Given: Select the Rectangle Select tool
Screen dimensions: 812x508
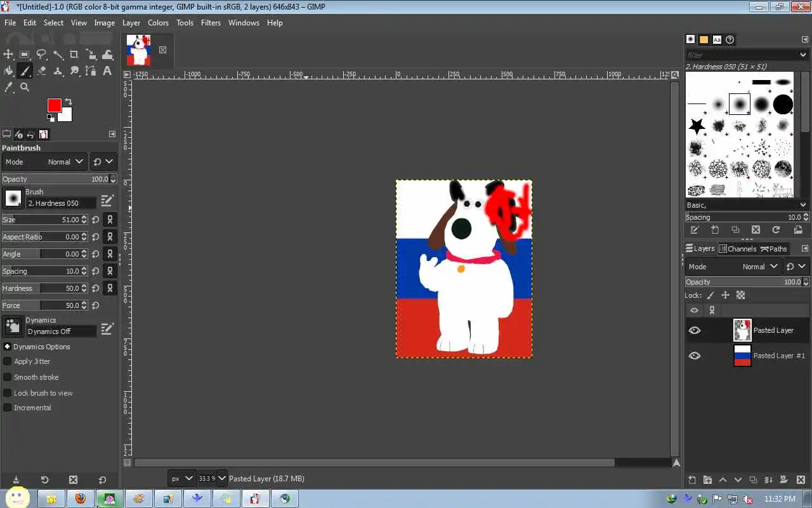Looking at the screenshot, I should (x=25, y=55).
